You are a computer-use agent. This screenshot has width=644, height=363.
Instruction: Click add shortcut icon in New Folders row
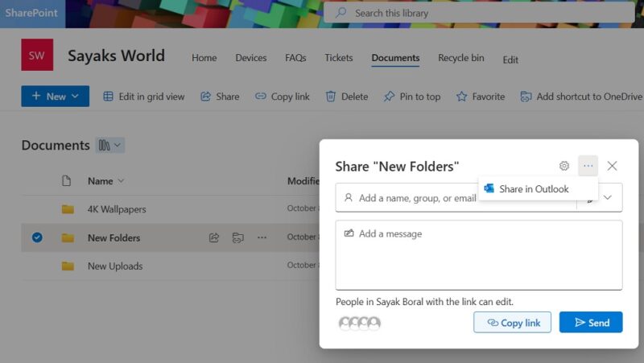coord(237,237)
